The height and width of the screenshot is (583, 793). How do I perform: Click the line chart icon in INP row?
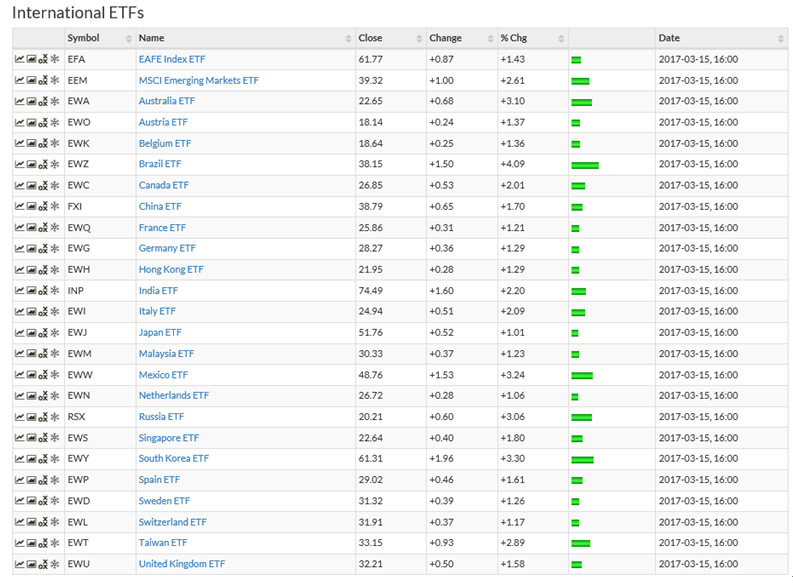(x=20, y=290)
